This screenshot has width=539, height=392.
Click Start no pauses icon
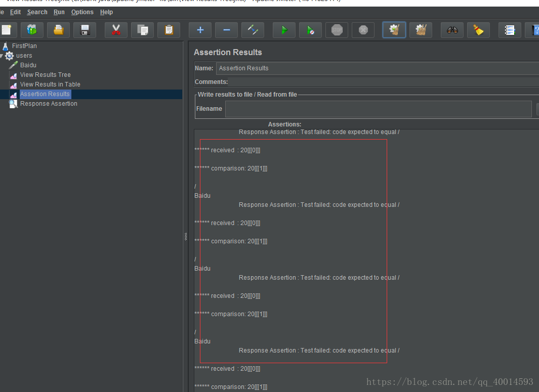310,30
